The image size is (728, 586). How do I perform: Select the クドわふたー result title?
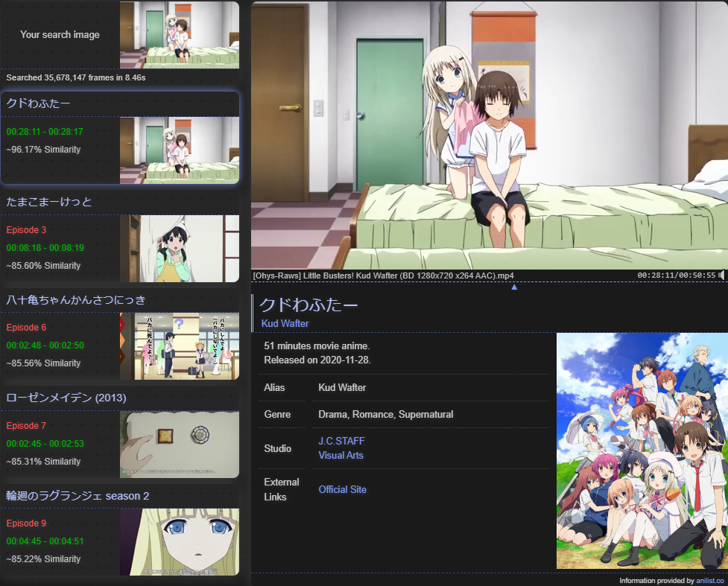(x=38, y=103)
